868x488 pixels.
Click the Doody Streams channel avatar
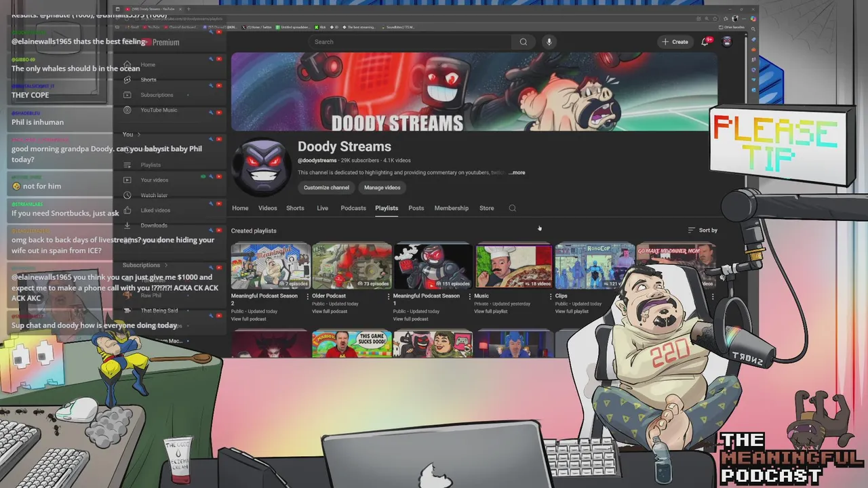pos(261,168)
